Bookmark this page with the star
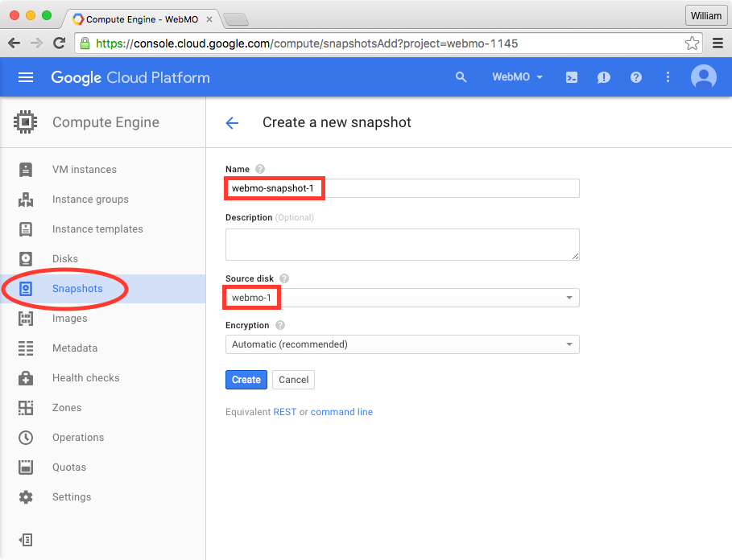Viewport: 732px width, 560px height. 692,43
